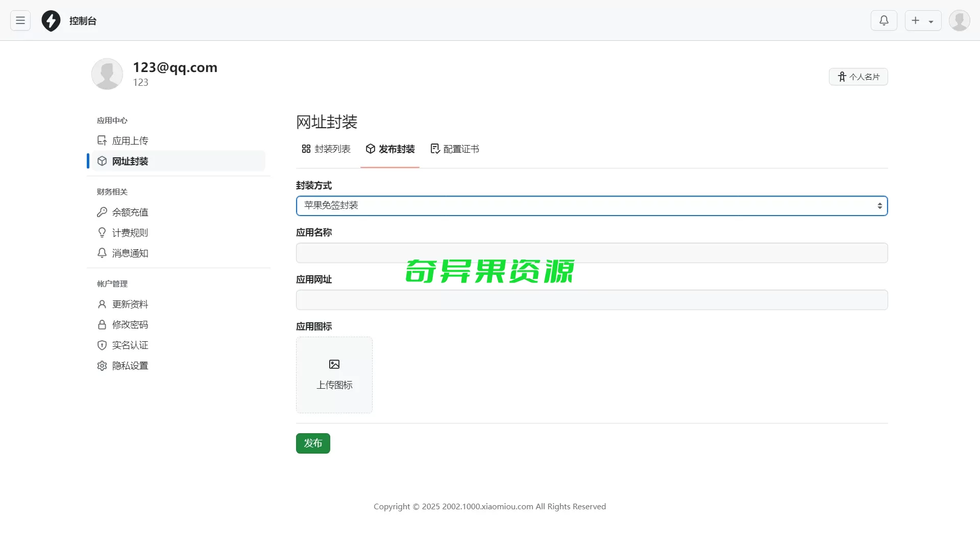Screen dimensions: 980x543
Task: Switch to the 配置证书 tab
Action: [455, 149]
